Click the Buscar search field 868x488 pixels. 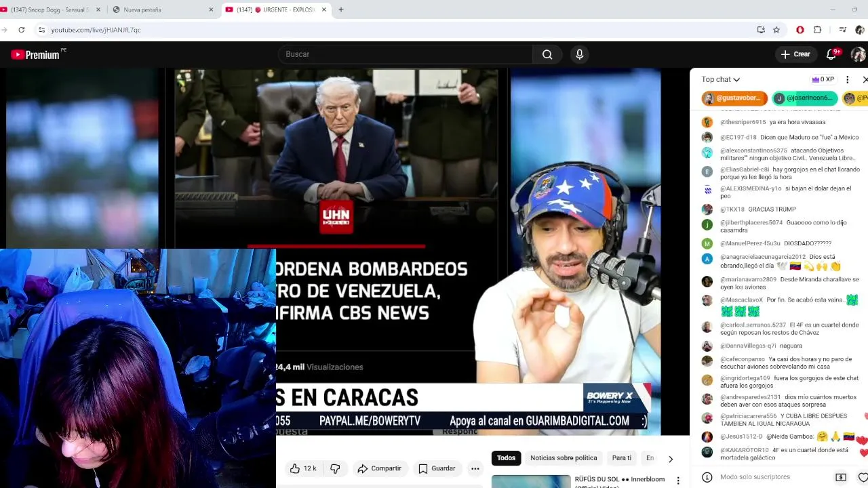(x=406, y=54)
